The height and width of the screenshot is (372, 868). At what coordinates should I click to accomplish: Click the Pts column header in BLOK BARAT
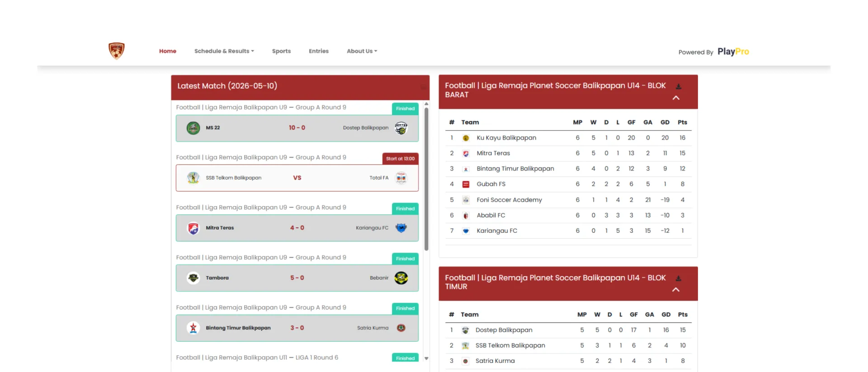[682, 122]
